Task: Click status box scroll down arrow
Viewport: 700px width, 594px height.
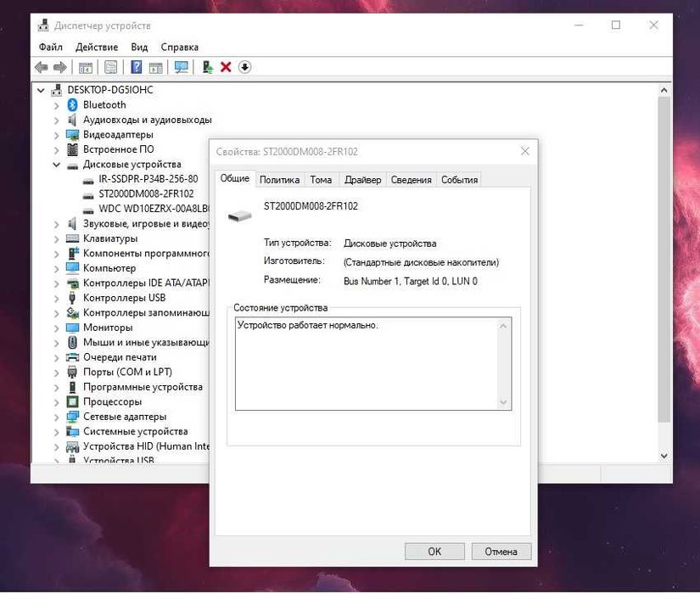Action: click(x=503, y=402)
